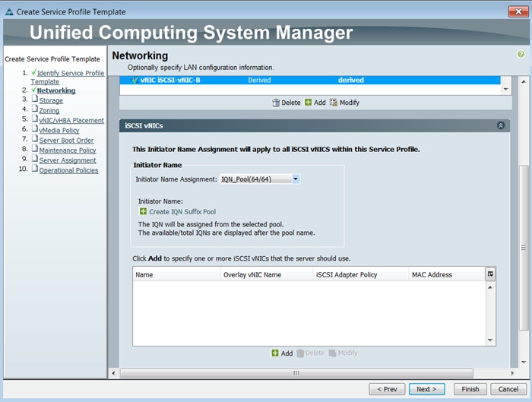This screenshot has height=402, width=532.
Task: Click the horizontal scrollbar thumb
Action: point(296,373)
